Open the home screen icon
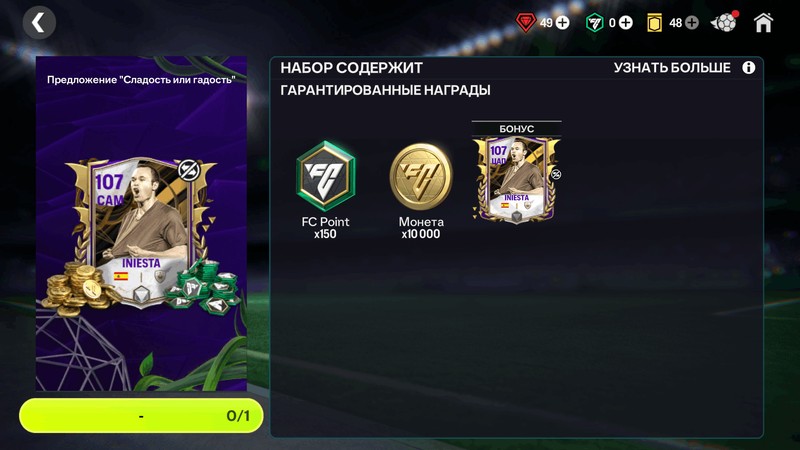800x450 pixels. (763, 23)
